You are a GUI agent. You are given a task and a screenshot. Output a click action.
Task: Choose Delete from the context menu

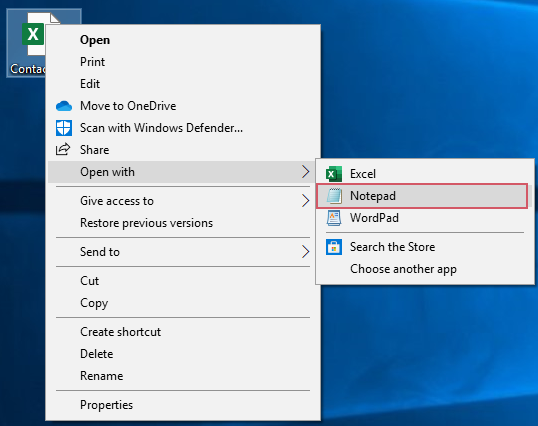tap(183, 354)
